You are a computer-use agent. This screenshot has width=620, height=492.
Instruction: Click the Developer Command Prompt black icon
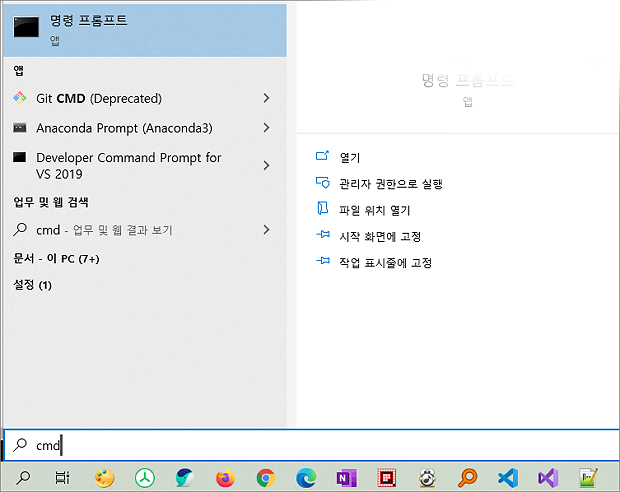click(x=19, y=157)
